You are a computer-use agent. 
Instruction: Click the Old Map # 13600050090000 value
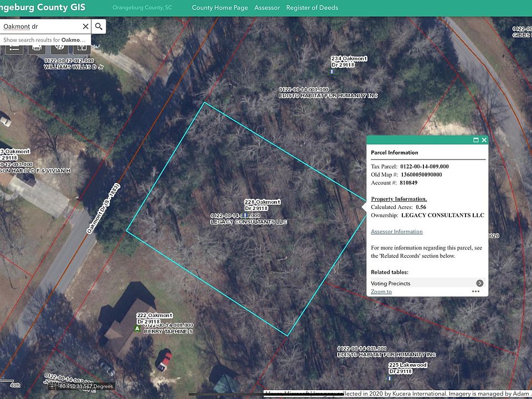coord(421,175)
